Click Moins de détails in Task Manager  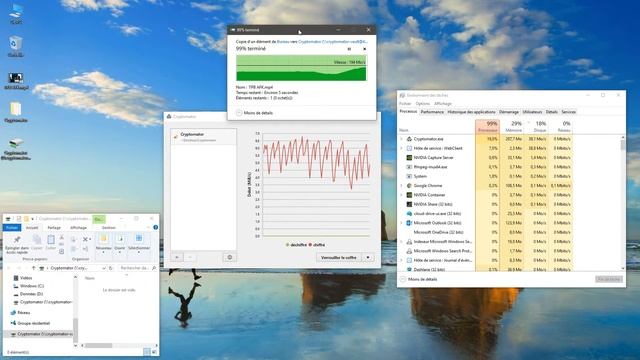(x=419, y=279)
